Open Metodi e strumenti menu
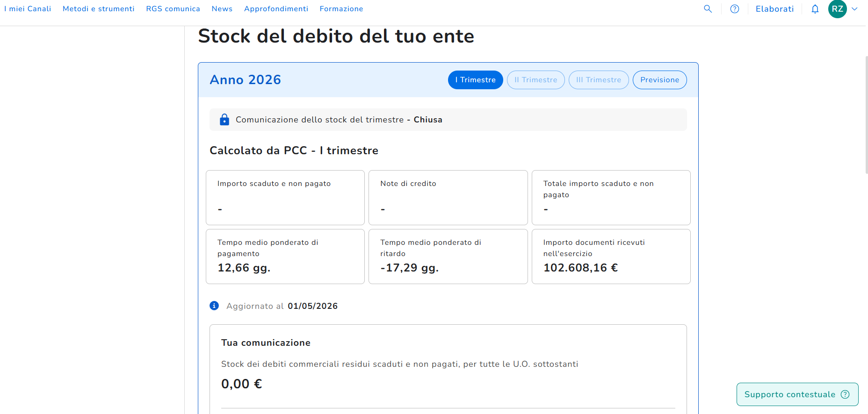This screenshot has height=414, width=868. [x=99, y=9]
